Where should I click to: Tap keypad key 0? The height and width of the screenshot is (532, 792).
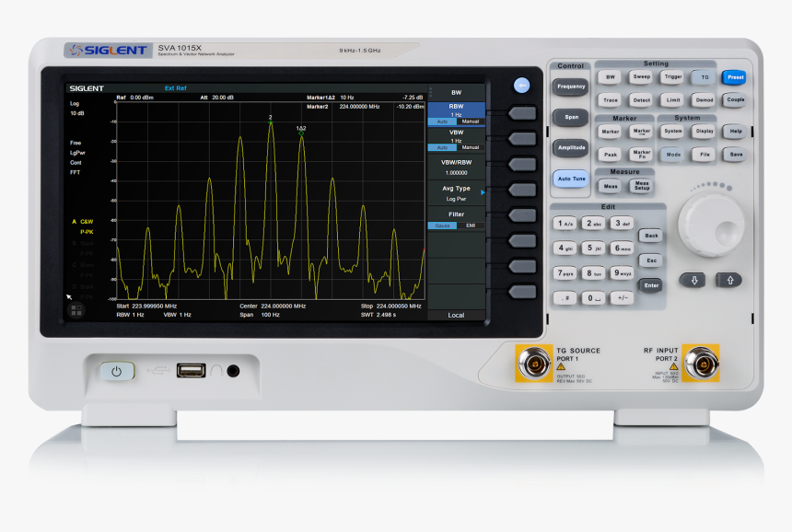(x=593, y=298)
